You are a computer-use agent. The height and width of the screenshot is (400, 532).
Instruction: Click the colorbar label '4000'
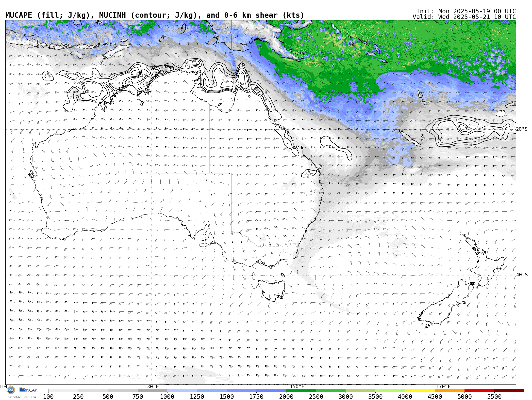tap(405, 397)
